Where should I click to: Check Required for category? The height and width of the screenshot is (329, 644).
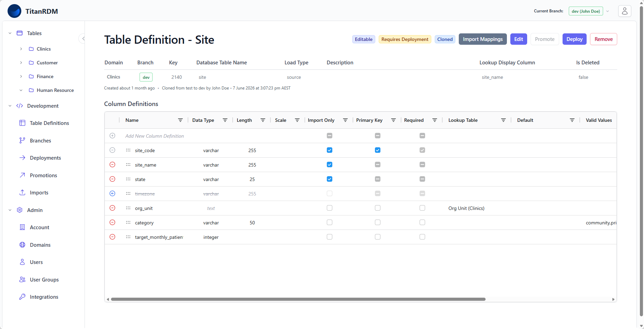pos(422,222)
